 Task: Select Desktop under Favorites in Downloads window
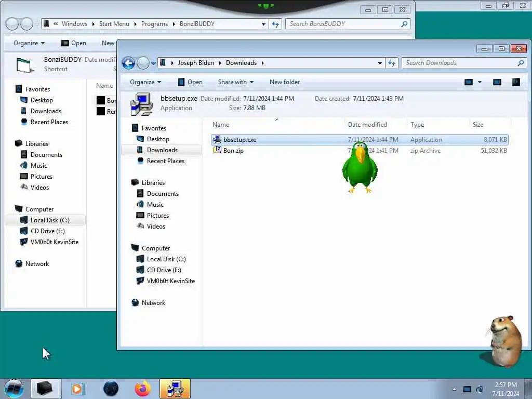[x=158, y=139]
